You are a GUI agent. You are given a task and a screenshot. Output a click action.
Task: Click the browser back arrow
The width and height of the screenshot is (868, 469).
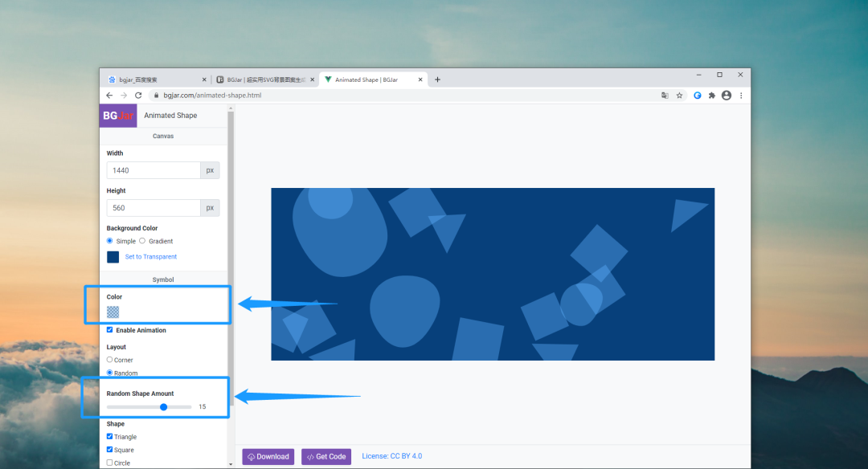pos(110,95)
